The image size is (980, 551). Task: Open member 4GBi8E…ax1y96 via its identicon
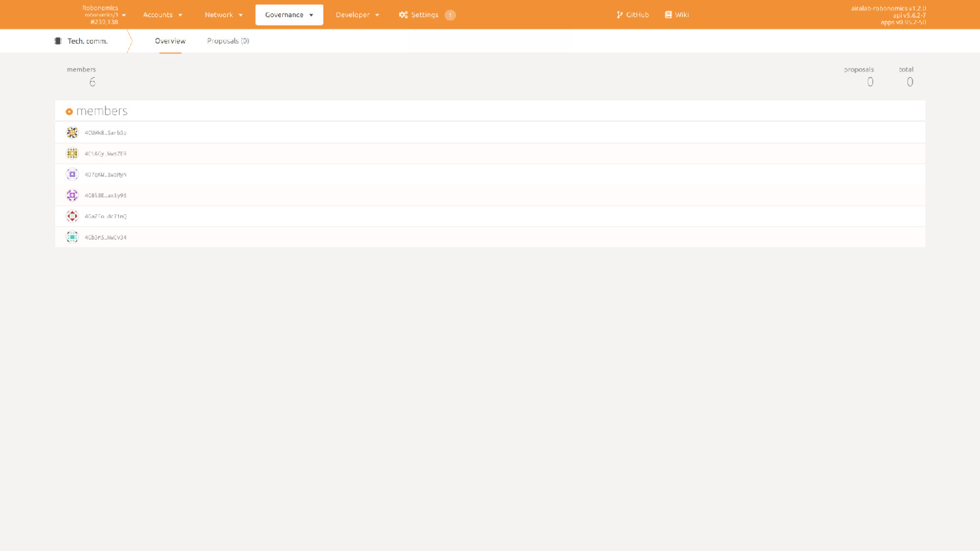click(72, 195)
